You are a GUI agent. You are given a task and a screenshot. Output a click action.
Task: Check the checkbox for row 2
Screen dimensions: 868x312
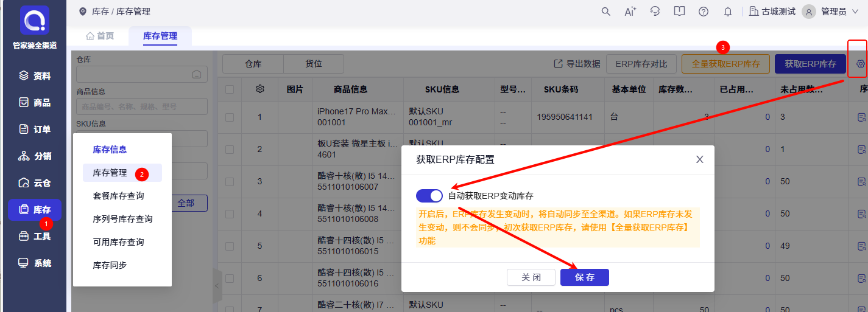[x=230, y=149]
